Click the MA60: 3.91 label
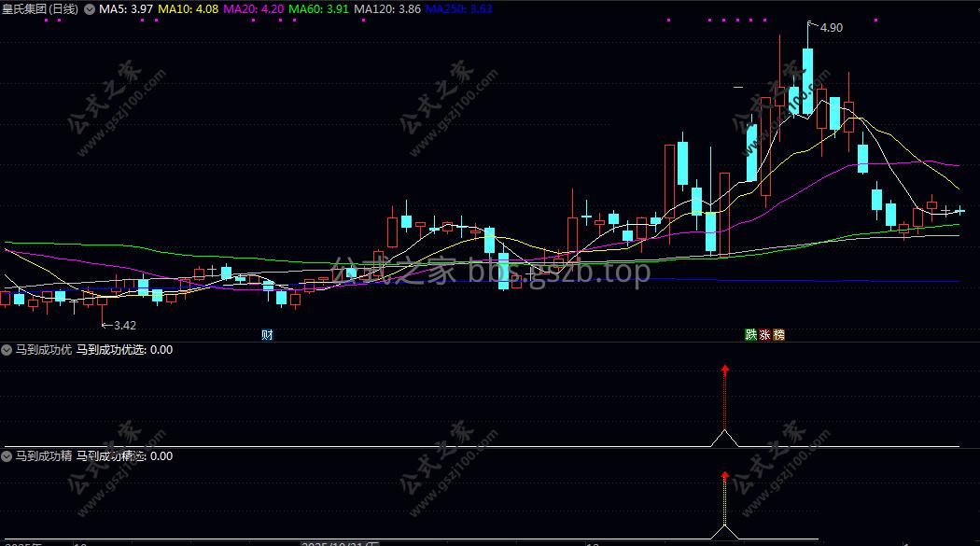 (x=318, y=9)
